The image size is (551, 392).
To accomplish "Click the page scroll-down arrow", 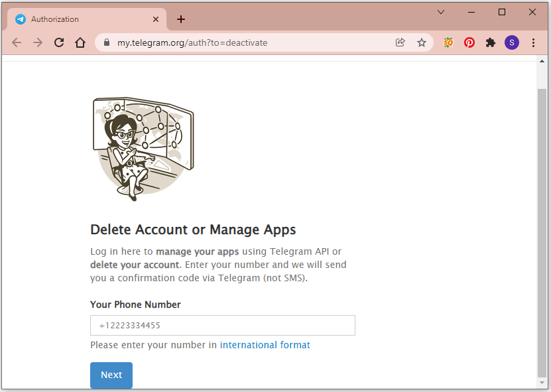I will pos(542,383).
